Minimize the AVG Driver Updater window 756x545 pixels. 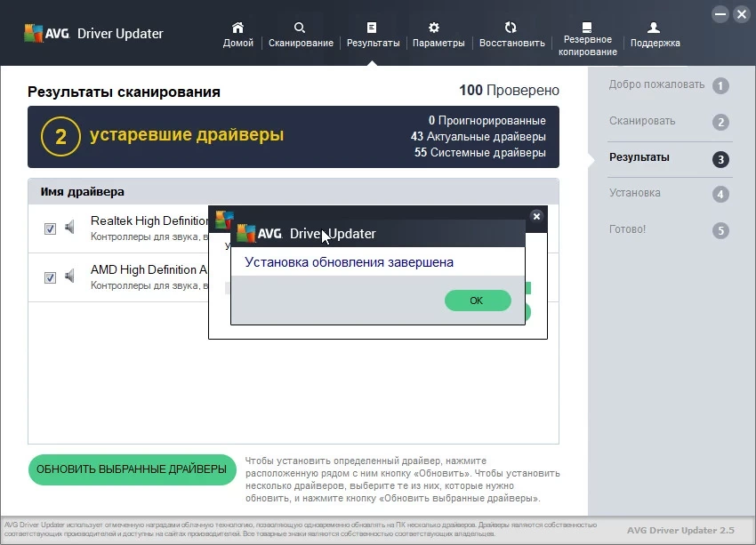pos(720,14)
